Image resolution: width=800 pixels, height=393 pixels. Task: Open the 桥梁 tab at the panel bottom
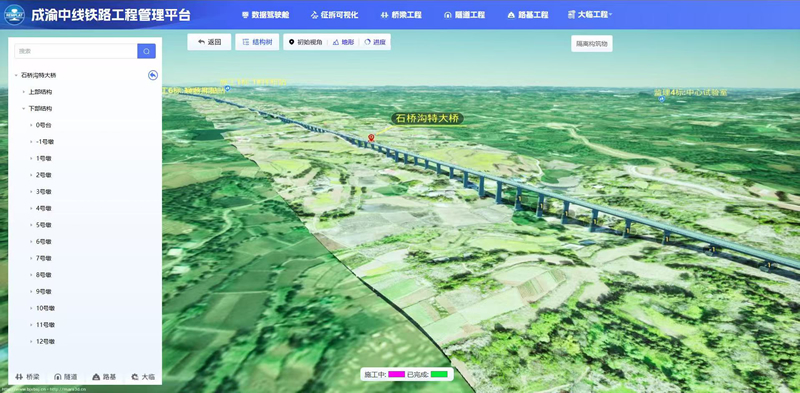click(x=28, y=377)
